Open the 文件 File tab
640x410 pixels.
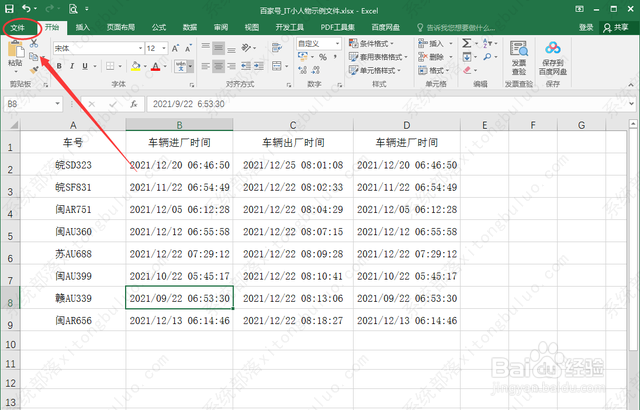pos(18,28)
